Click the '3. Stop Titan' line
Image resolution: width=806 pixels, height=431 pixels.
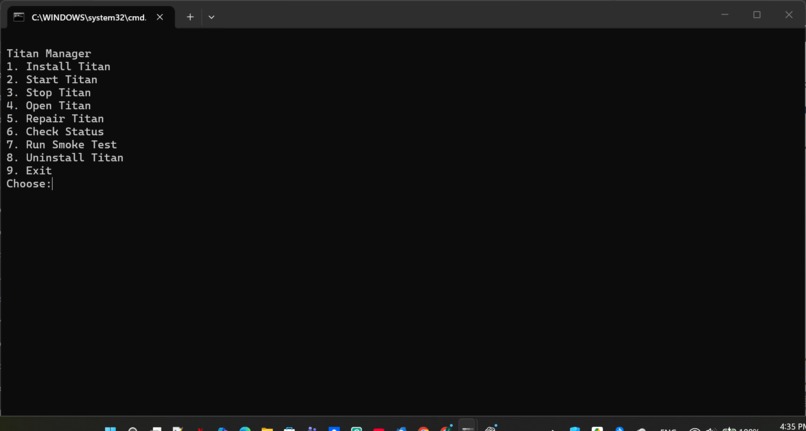[x=49, y=93]
